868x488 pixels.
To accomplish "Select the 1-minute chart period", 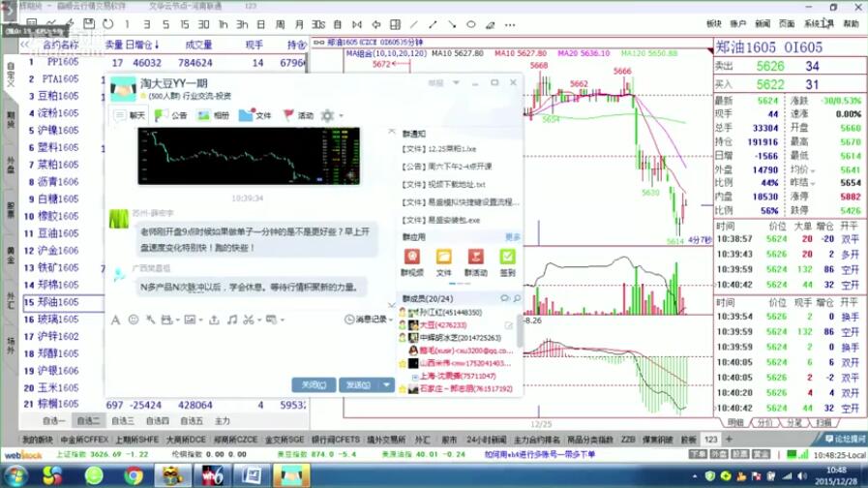I will (128, 24).
